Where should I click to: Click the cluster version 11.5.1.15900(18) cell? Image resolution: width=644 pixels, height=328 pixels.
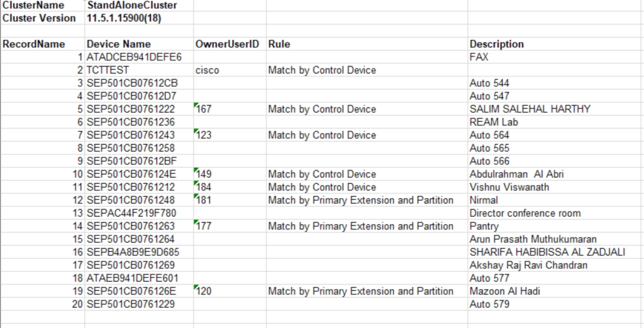124,18
